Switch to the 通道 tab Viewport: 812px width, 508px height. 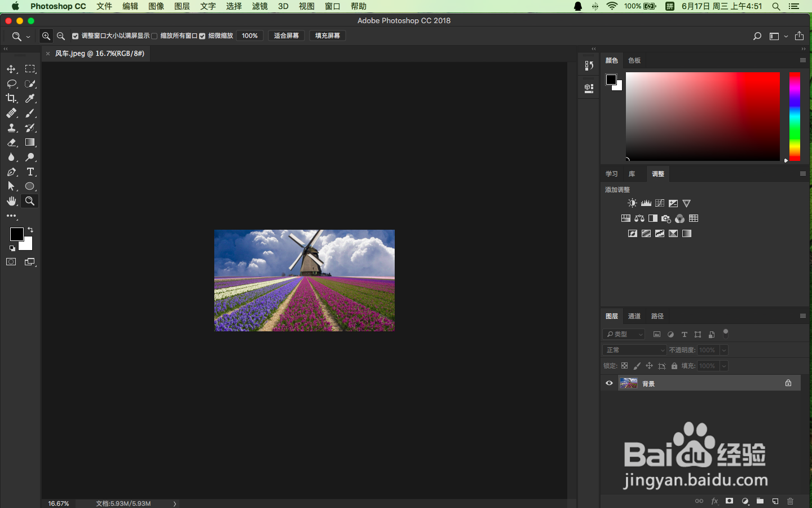634,316
